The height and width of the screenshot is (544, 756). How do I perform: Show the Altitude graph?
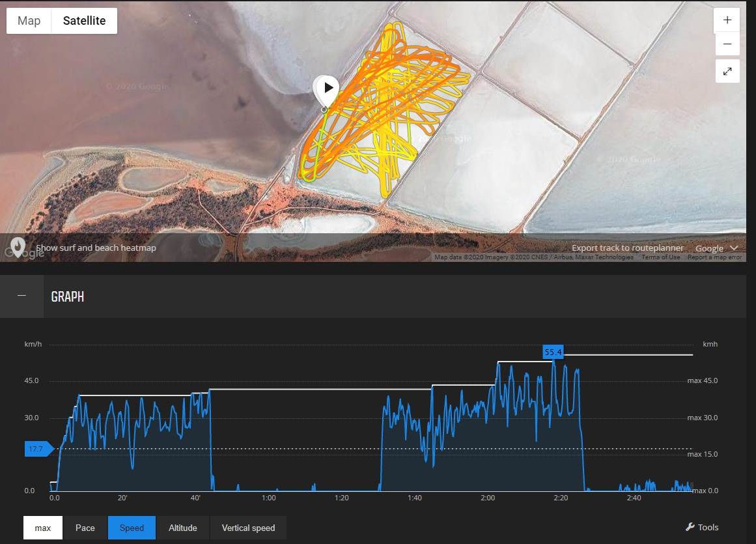pos(183,528)
